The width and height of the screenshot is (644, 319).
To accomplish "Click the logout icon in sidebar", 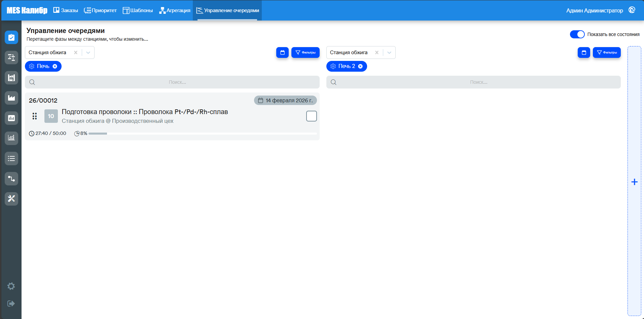I will point(11,304).
